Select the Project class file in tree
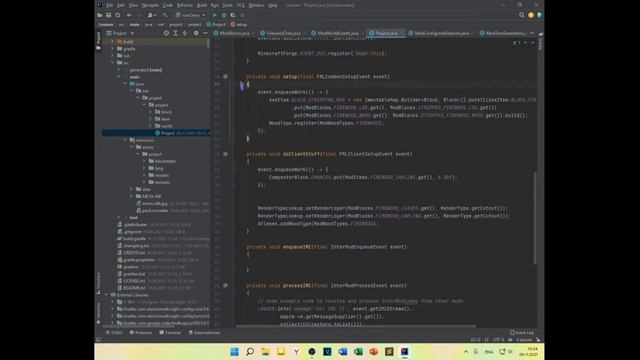Screen dimensions: 640x360 [x=156, y=133]
